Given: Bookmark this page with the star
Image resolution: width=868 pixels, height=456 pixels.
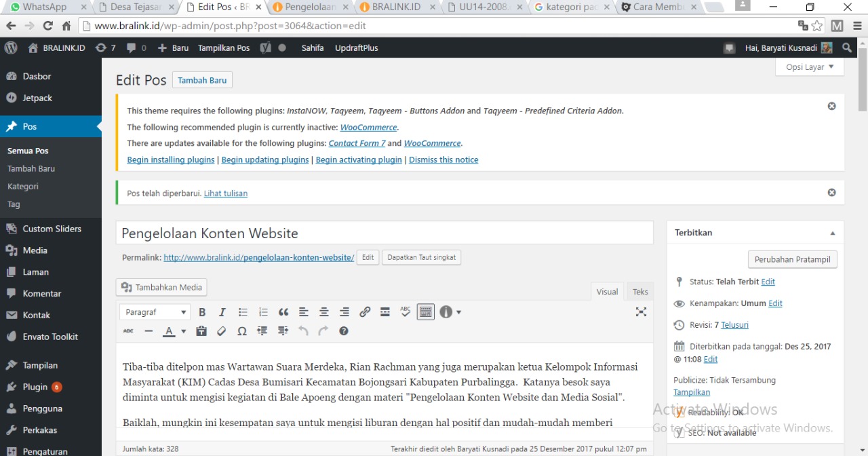Looking at the screenshot, I should pyautogui.click(x=817, y=26).
